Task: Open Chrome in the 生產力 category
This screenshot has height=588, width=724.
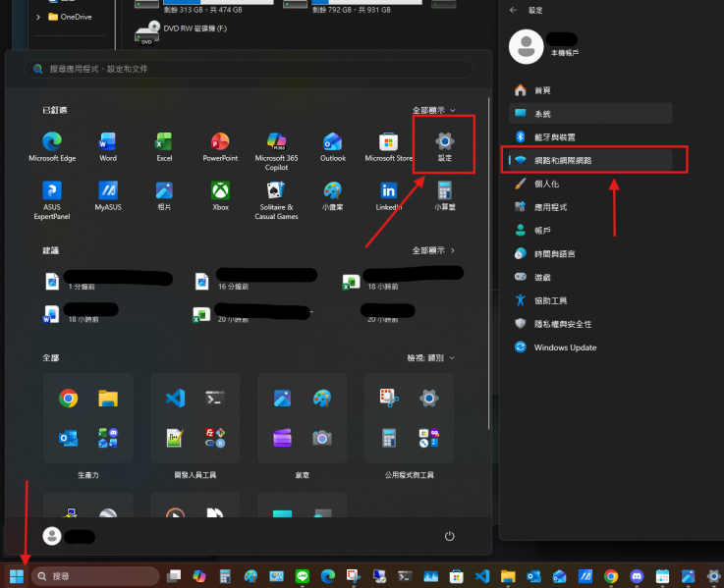Action: (69, 398)
